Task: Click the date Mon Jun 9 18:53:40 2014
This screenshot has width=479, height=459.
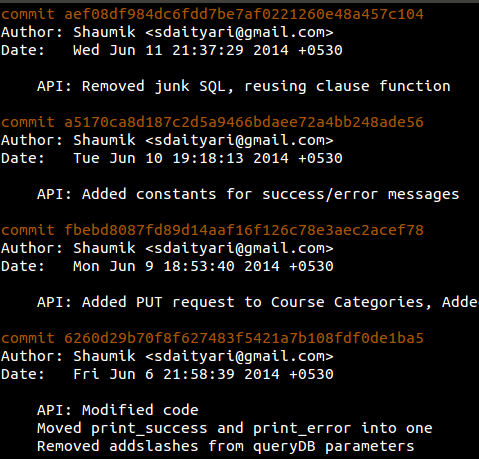Action: [x=176, y=266]
